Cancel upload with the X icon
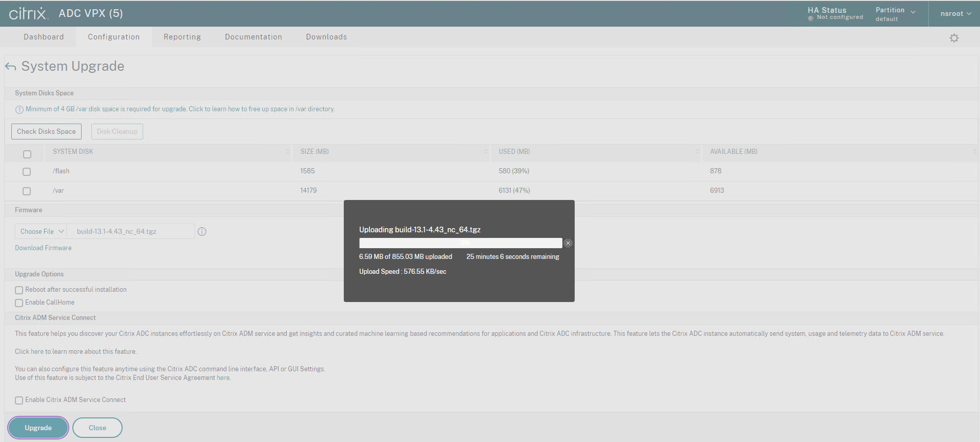This screenshot has height=442, width=980. click(568, 243)
